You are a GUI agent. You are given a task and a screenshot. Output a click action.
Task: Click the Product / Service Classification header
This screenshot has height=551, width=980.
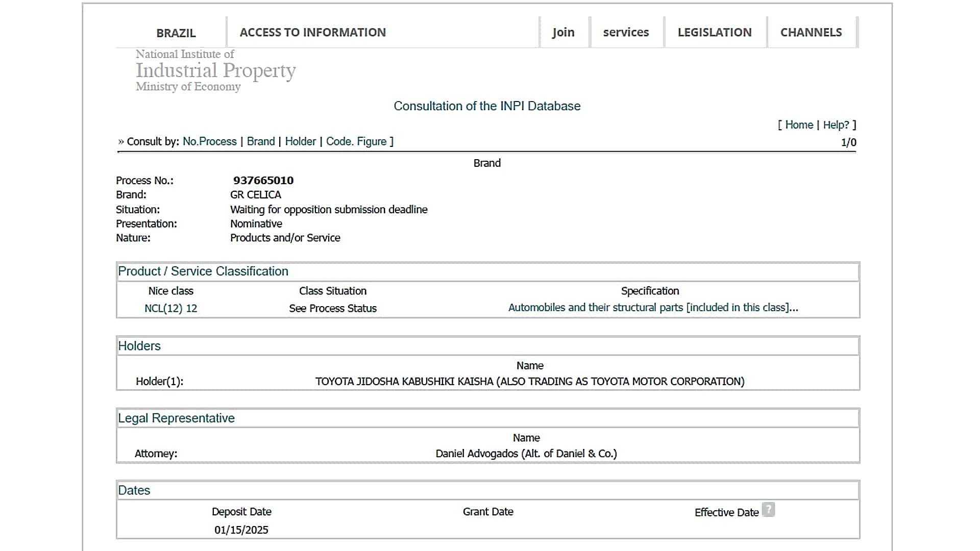coord(203,271)
